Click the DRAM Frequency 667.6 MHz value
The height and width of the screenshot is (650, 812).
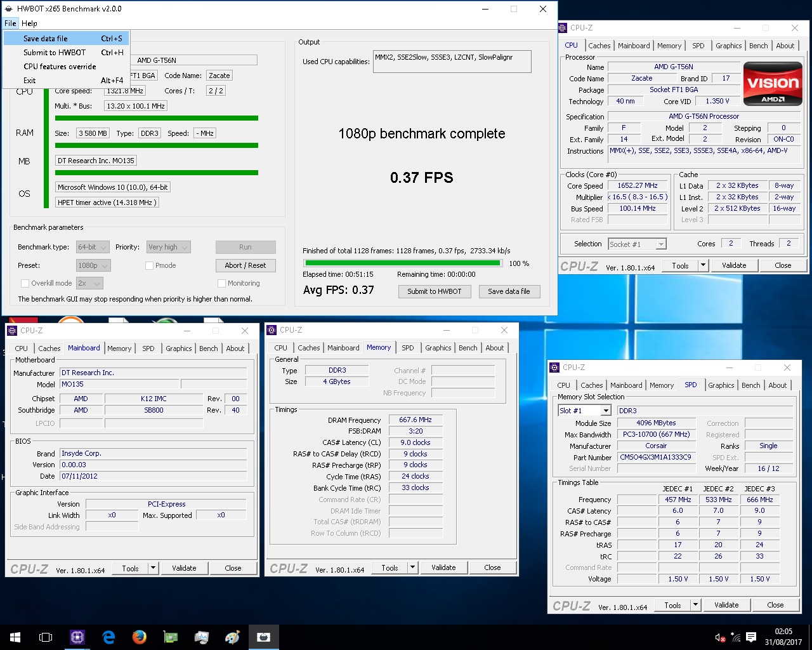coord(416,420)
